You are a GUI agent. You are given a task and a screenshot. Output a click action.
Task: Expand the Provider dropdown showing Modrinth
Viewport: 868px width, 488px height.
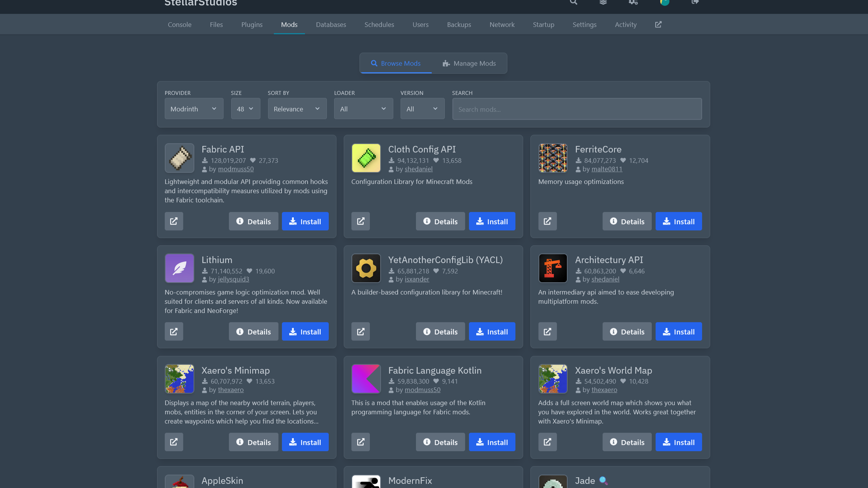point(194,109)
